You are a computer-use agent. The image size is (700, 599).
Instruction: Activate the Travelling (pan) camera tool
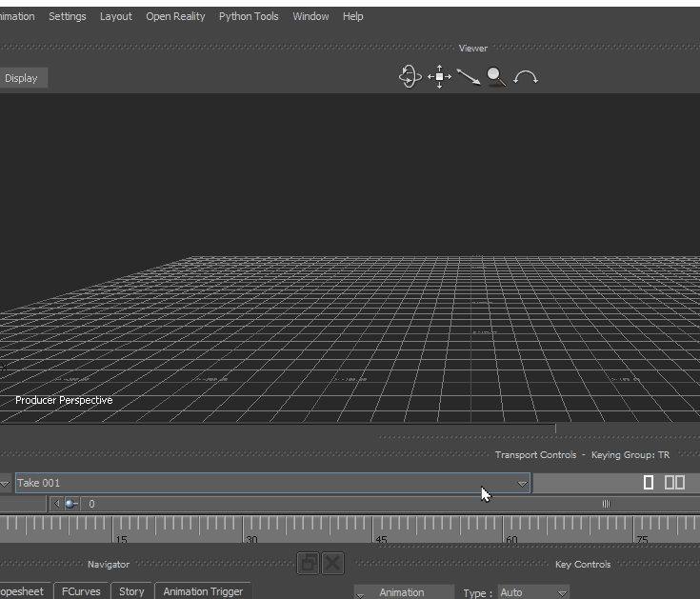pyautogui.click(x=439, y=77)
